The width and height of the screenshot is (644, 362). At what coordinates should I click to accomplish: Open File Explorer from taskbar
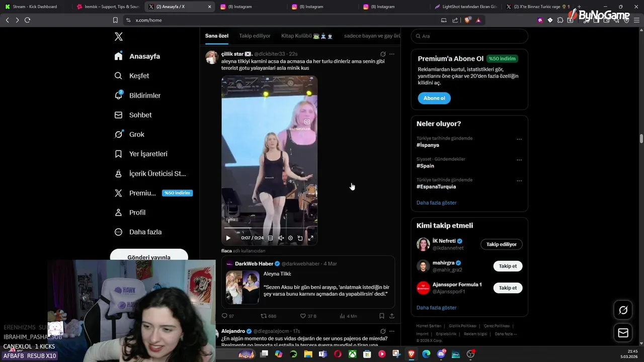click(308, 354)
